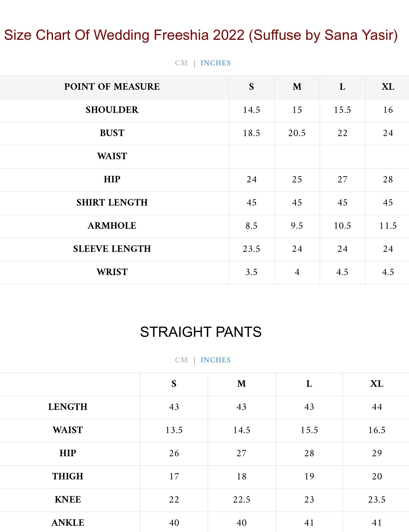Click the 16.5 waist value for XL pants

(x=377, y=430)
